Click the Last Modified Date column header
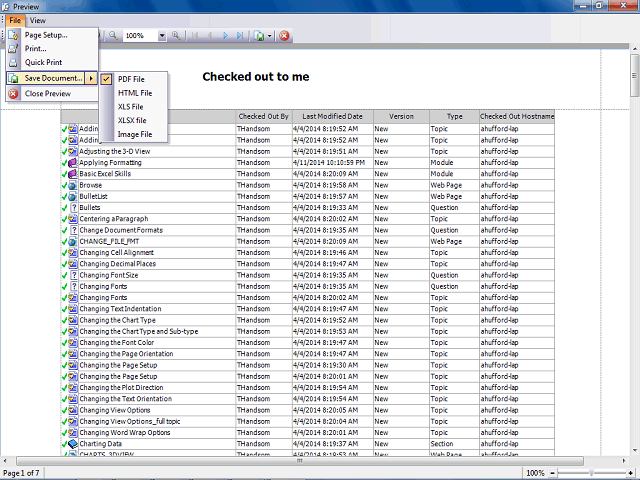 (332, 116)
